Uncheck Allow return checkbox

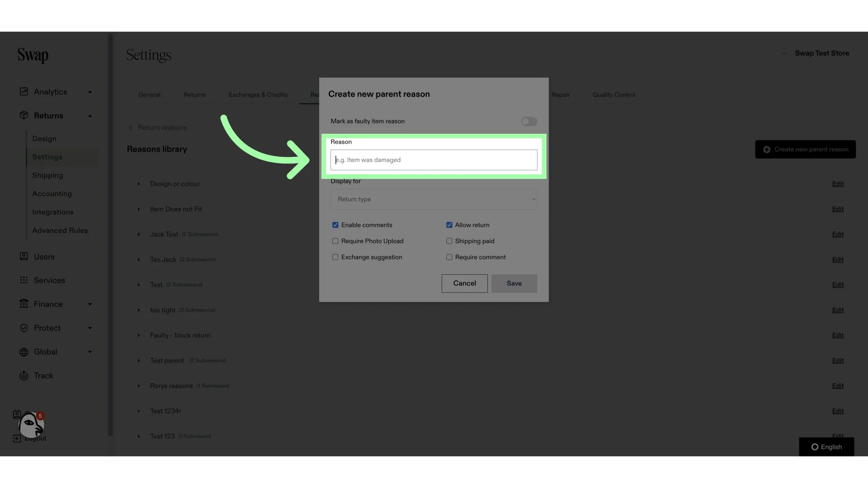(x=449, y=225)
